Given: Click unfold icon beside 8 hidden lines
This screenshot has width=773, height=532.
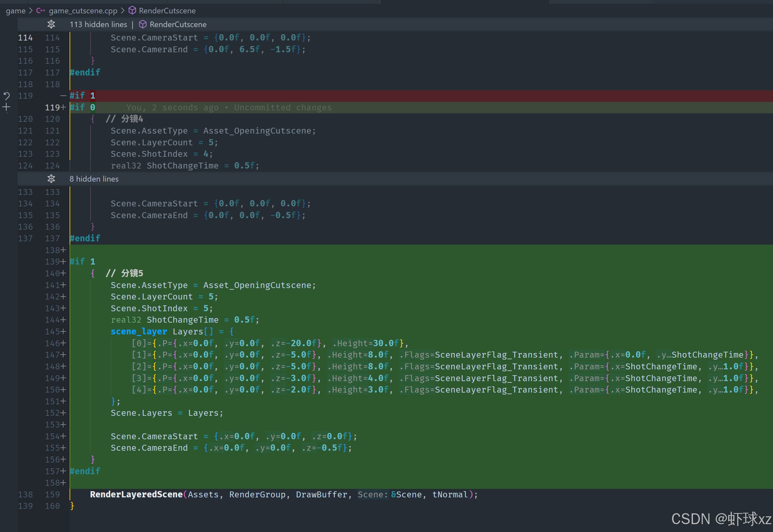Looking at the screenshot, I should click(x=51, y=179).
